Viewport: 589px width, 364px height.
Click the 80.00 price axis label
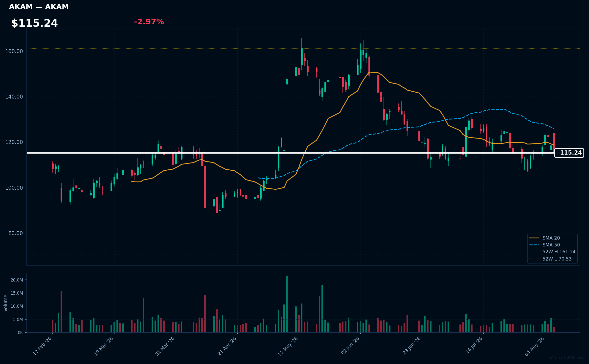tap(16, 233)
